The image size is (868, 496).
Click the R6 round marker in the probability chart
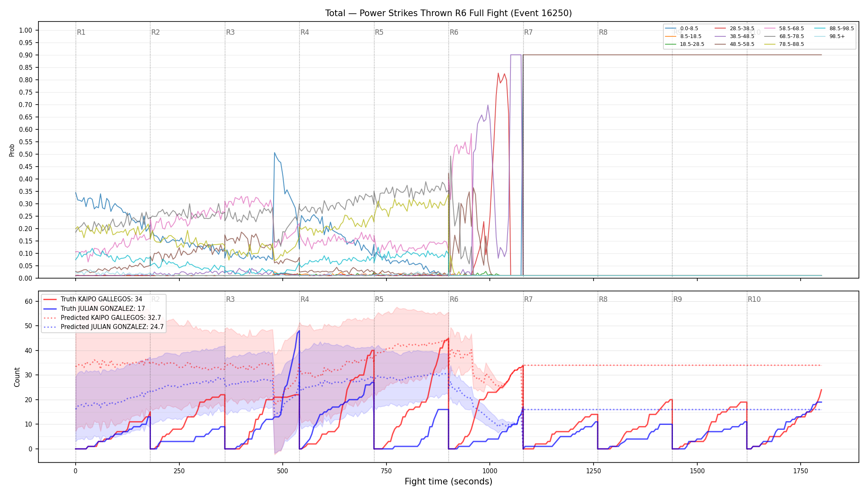[454, 32]
